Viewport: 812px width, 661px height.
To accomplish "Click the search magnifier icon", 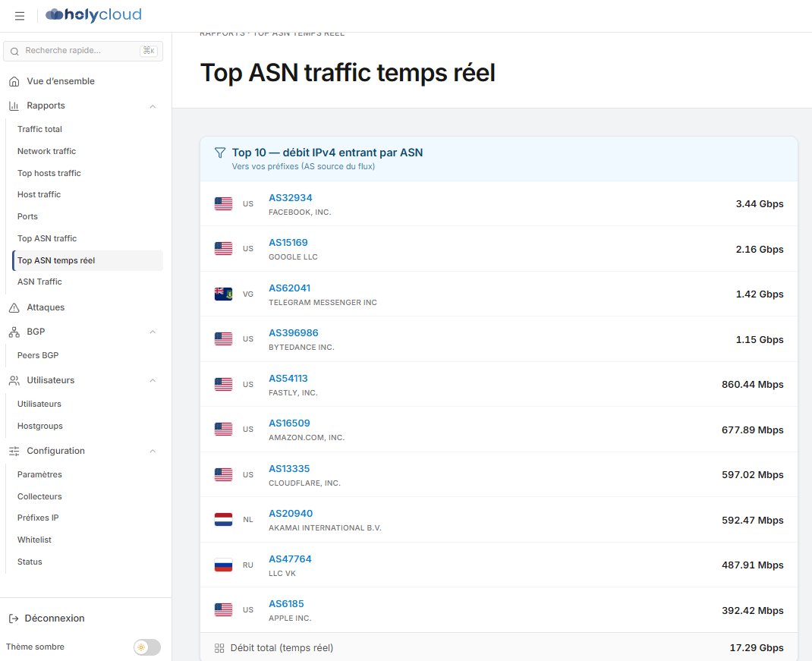I will (14, 52).
